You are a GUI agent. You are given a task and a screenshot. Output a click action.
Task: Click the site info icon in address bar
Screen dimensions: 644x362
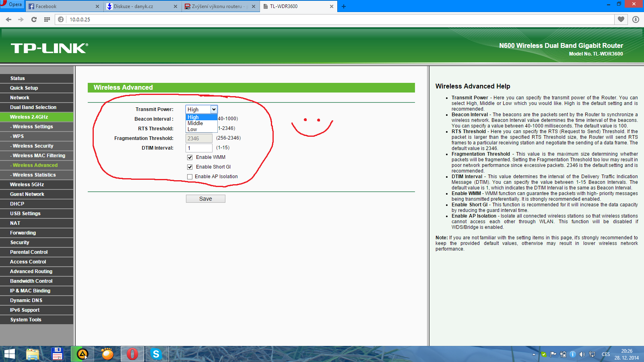[61, 19]
